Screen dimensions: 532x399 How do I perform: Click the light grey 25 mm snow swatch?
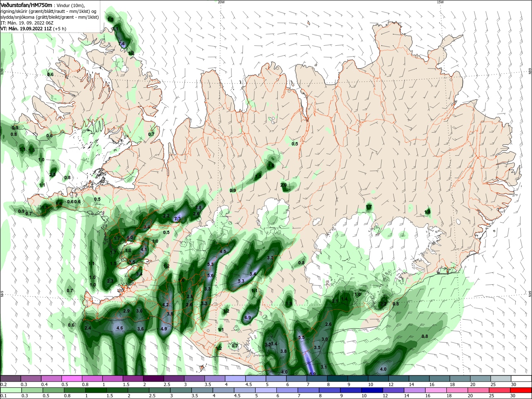501,379
